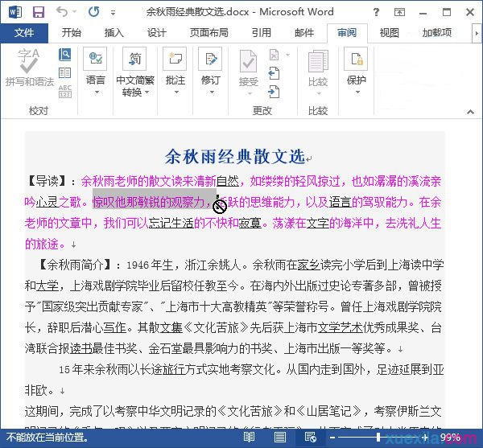The height and width of the screenshot is (448, 483).
Task: Open Undo history dropdown arrow
Action: point(75,12)
